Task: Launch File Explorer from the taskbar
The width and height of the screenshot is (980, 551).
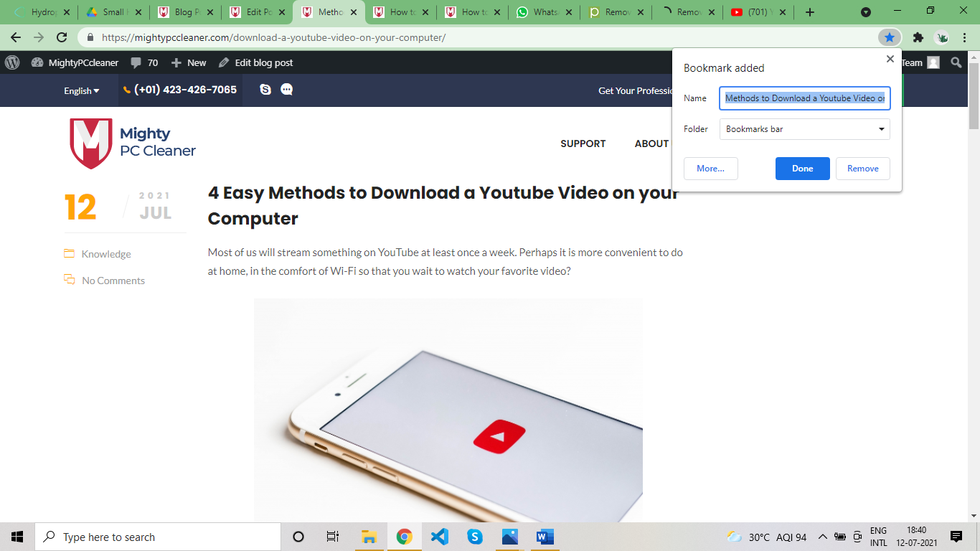Action: (x=369, y=537)
